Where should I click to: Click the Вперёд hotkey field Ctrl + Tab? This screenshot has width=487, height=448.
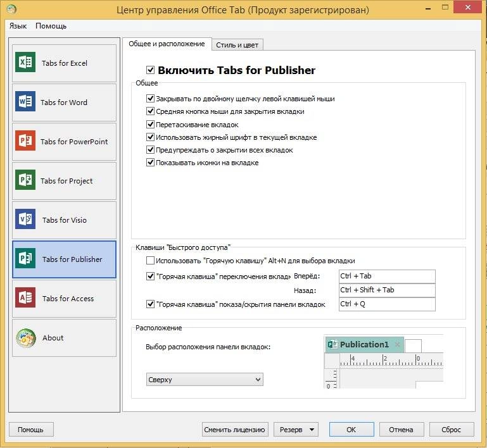coord(387,276)
